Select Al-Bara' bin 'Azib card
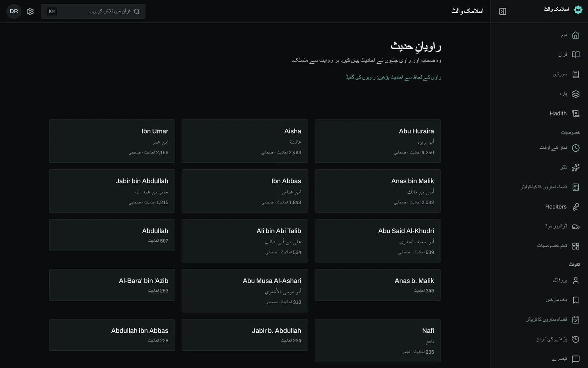The width and height of the screenshot is (588, 368). tap(112, 285)
